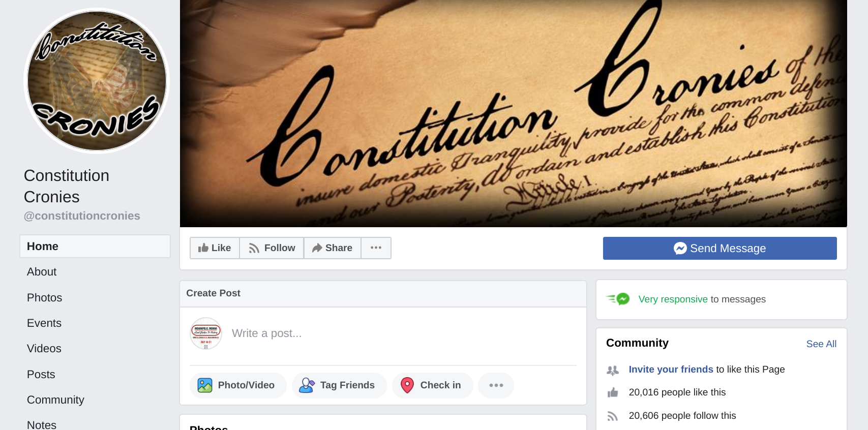Click the Like thumbs-up button

[x=215, y=248]
